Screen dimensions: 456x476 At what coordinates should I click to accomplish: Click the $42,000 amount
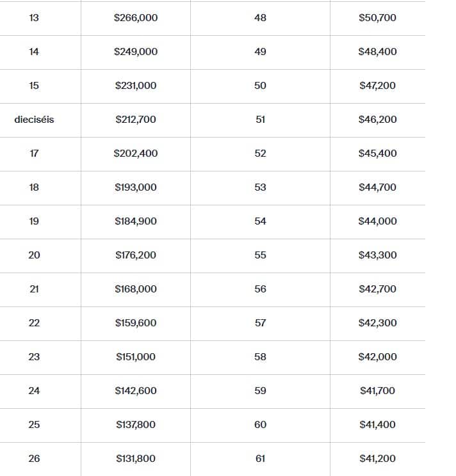click(377, 357)
